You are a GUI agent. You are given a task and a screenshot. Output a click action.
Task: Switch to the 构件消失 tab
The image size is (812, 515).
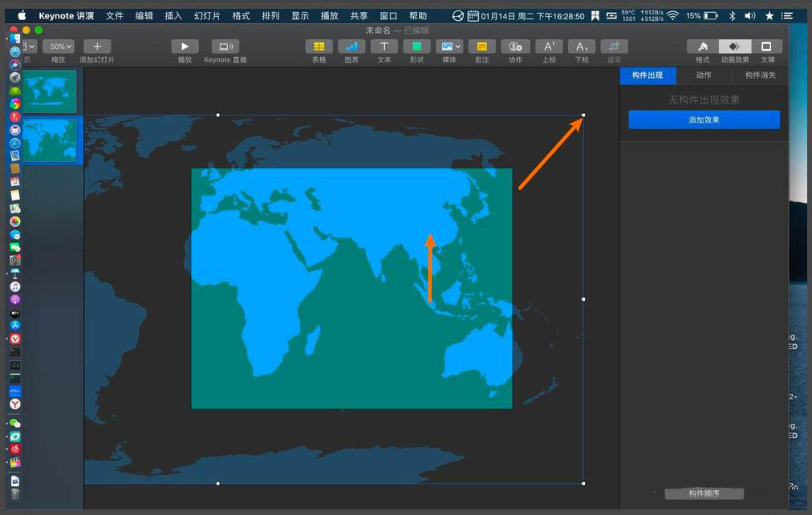point(760,75)
